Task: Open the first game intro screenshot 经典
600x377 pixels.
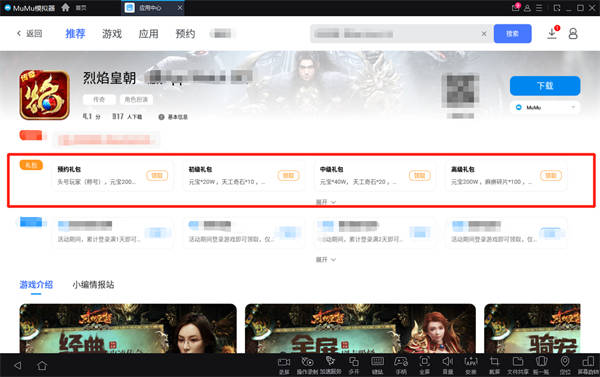Action: (128, 328)
